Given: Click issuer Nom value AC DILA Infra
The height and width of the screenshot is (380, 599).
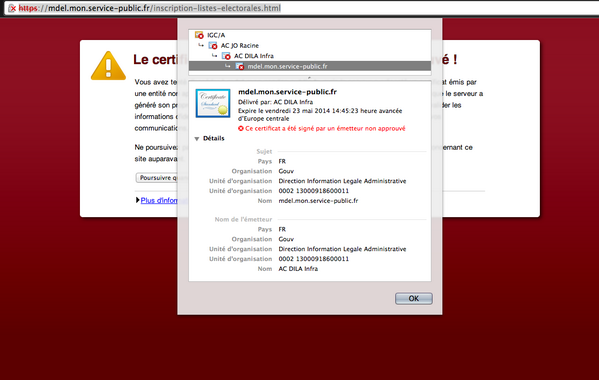Looking at the screenshot, I should pyautogui.click(x=298, y=269).
